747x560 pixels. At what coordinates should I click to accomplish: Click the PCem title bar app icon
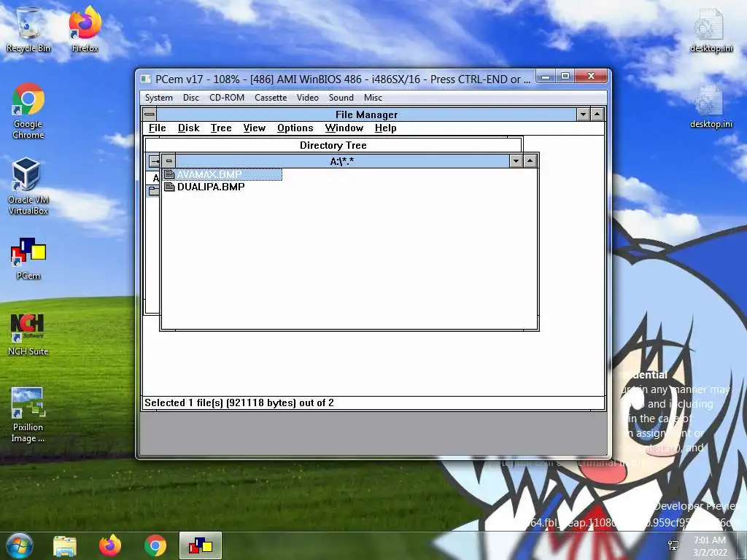[x=146, y=79]
